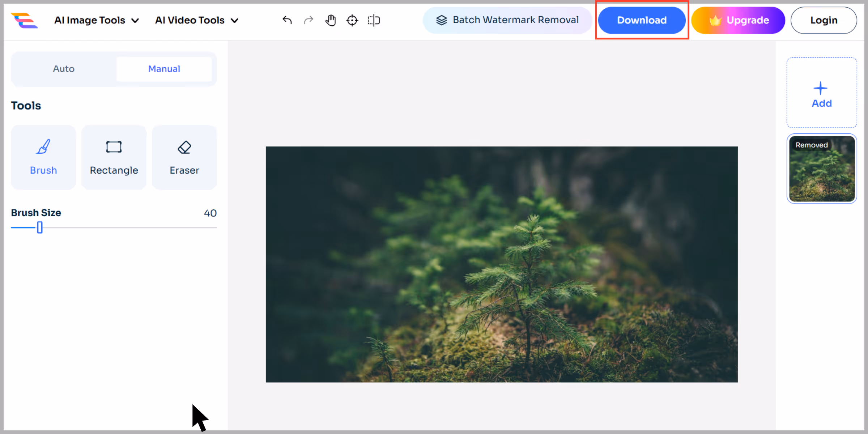Redo the last edit
Viewport: 868px width, 434px height.
pos(309,20)
